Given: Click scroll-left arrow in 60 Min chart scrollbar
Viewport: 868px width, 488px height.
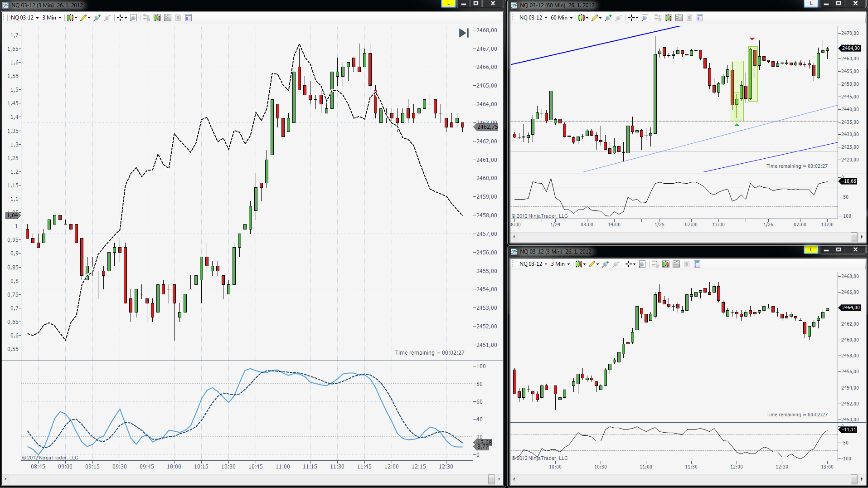Looking at the screenshot, I should pyautogui.click(x=514, y=237).
